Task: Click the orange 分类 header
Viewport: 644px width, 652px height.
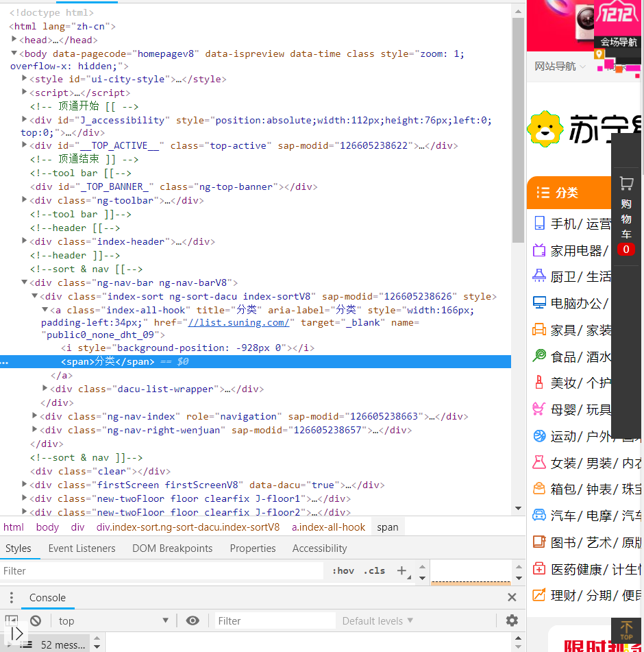Action: (x=569, y=193)
